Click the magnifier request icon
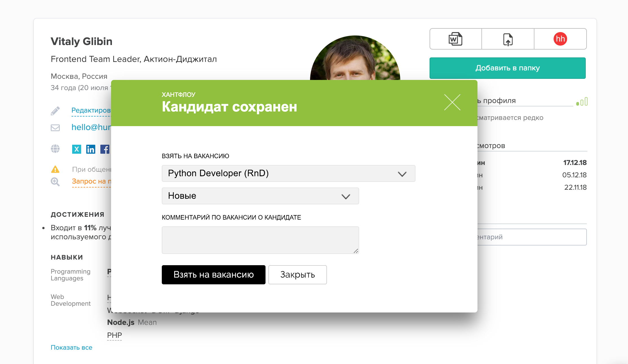The height and width of the screenshot is (364, 628). tap(55, 182)
